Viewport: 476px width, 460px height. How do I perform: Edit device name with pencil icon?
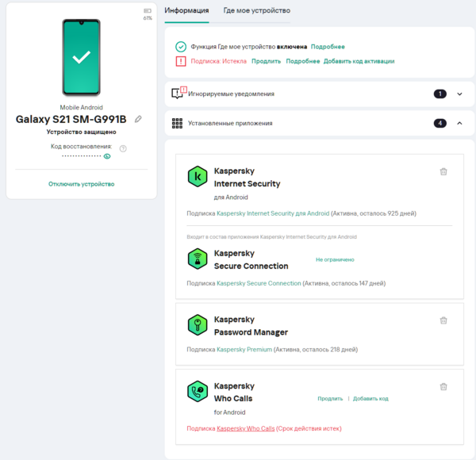[138, 119]
